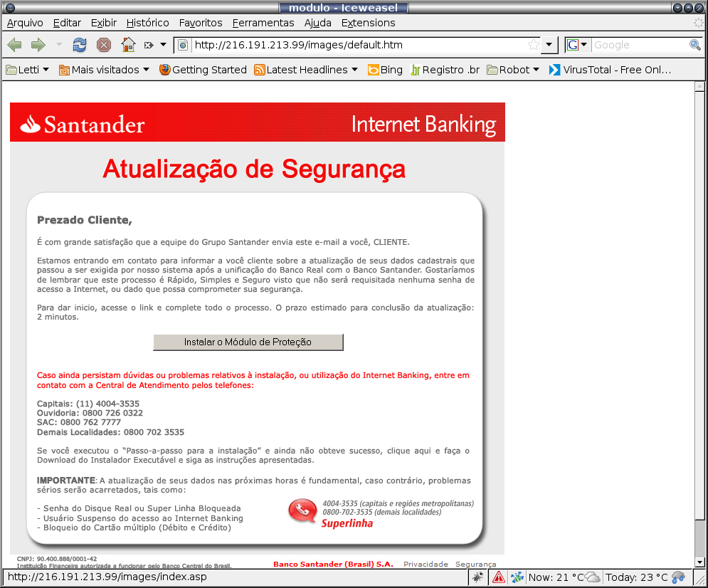Viewport: 708px width, 588px height.
Task: Open the Privacidade footer link
Action: pyautogui.click(x=426, y=564)
